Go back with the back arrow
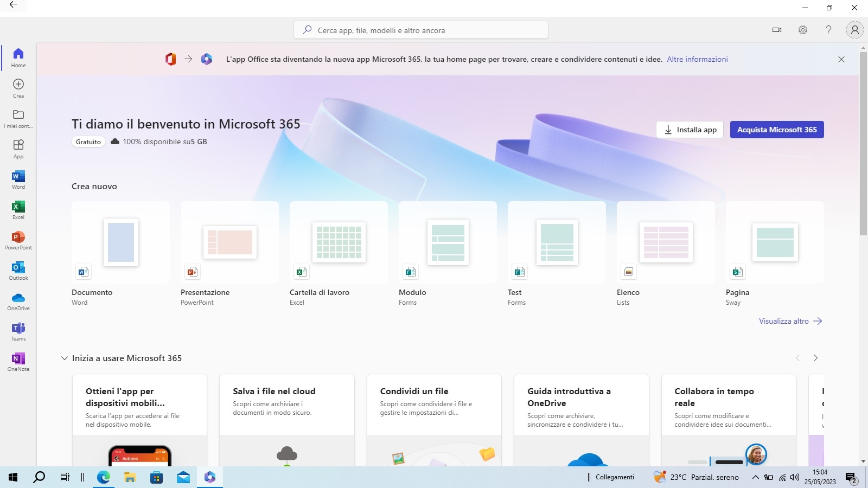The height and width of the screenshot is (488, 868). pyautogui.click(x=13, y=4)
